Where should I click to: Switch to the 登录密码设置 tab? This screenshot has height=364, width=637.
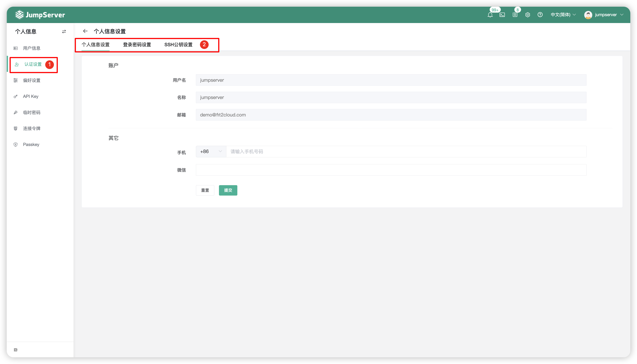137,45
